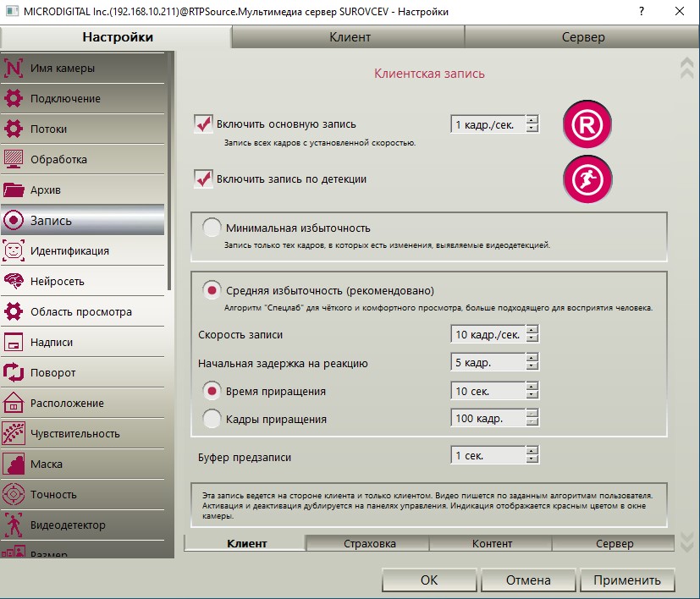Image resolution: width=700 pixels, height=599 pixels.
Task: Click the Применить button
Action: (x=627, y=580)
